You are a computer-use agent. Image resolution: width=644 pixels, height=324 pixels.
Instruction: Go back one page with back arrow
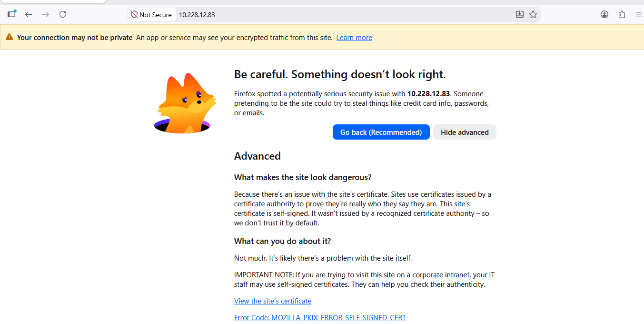pos(29,15)
